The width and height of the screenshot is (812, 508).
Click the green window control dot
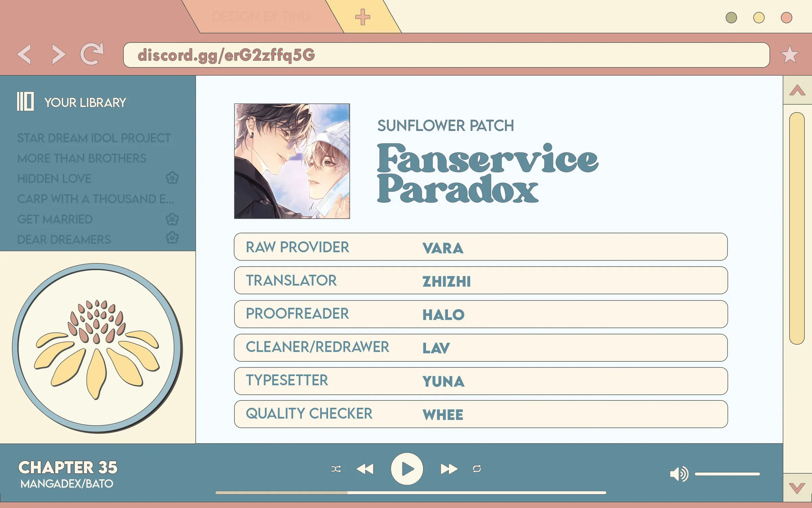[x=731, y=18]
